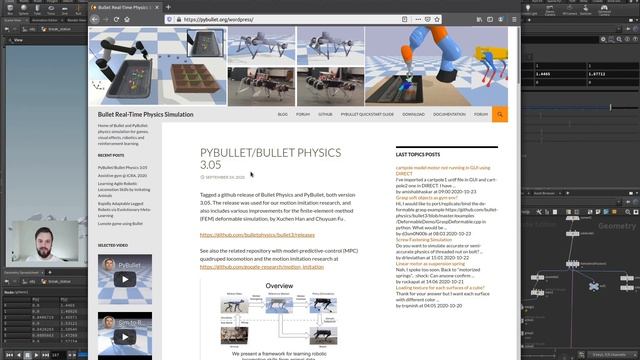Open recent post 'Assistive gym @ ICRA, 2020'

point(122,176)
